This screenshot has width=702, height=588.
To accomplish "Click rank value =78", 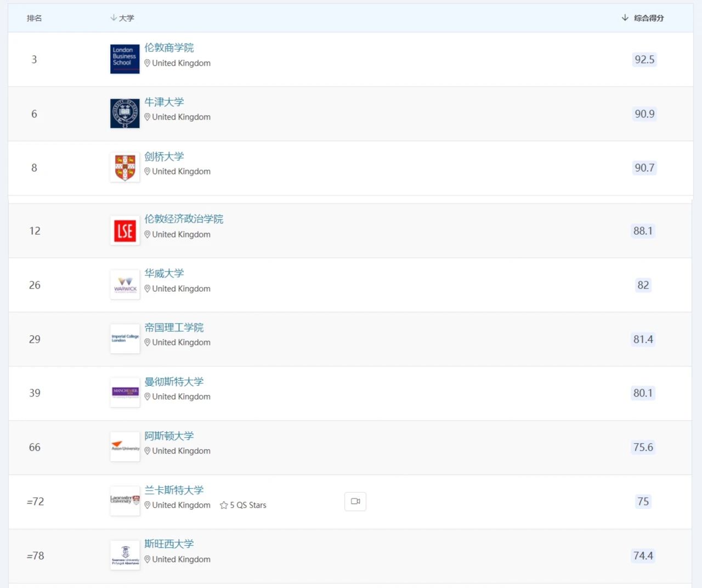I will tap(35, 556).
